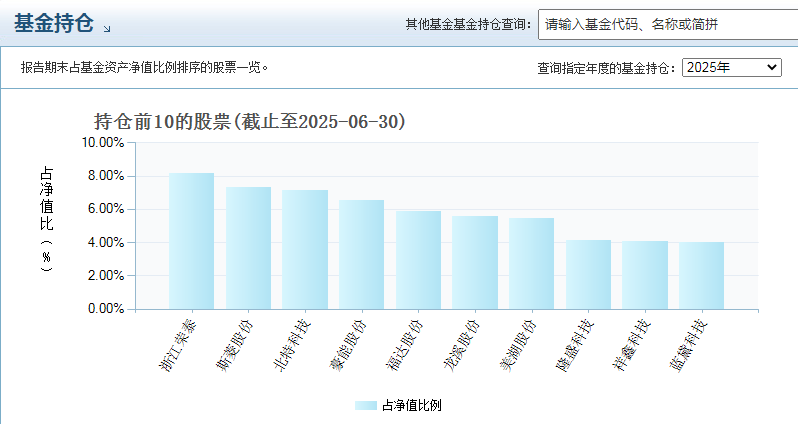
Task: Click the 斯菱股份 bar in chart
Action: click(248, 248)
